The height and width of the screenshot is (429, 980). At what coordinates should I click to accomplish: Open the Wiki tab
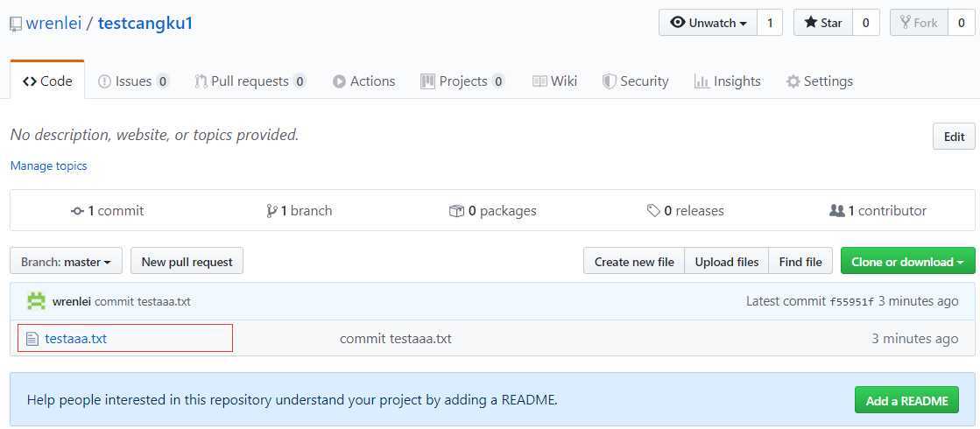tap(554, 81)
